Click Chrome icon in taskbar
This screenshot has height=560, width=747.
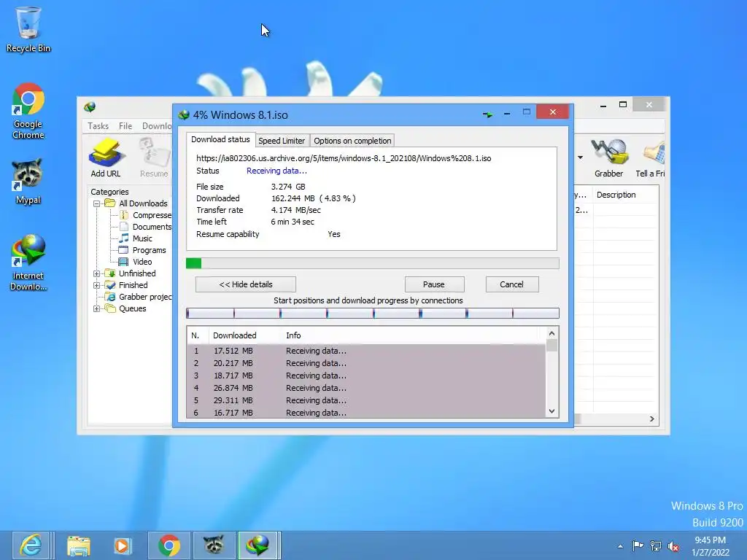[x=169, y=545]
